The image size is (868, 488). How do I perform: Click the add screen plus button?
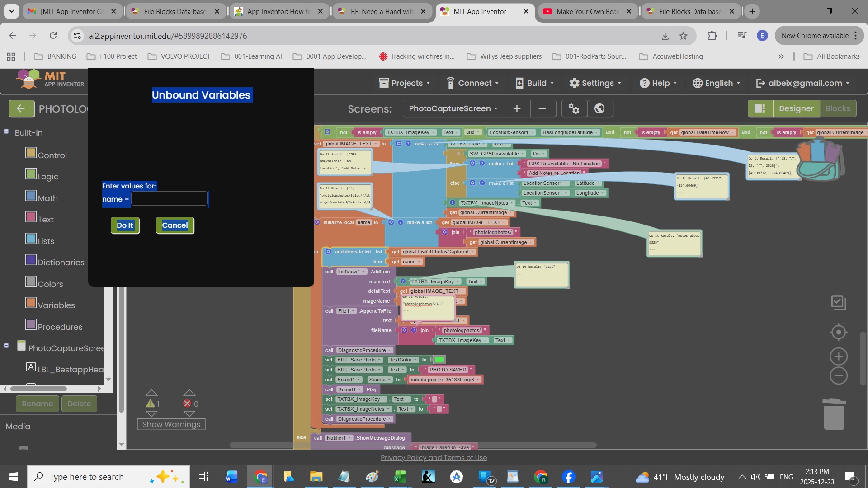tap(517, 108)
